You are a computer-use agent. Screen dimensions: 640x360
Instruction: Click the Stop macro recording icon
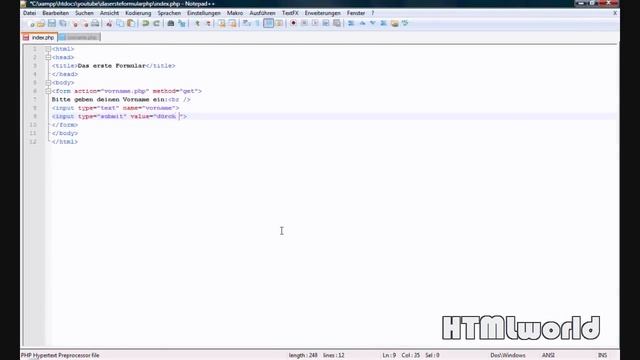[304, 24]
